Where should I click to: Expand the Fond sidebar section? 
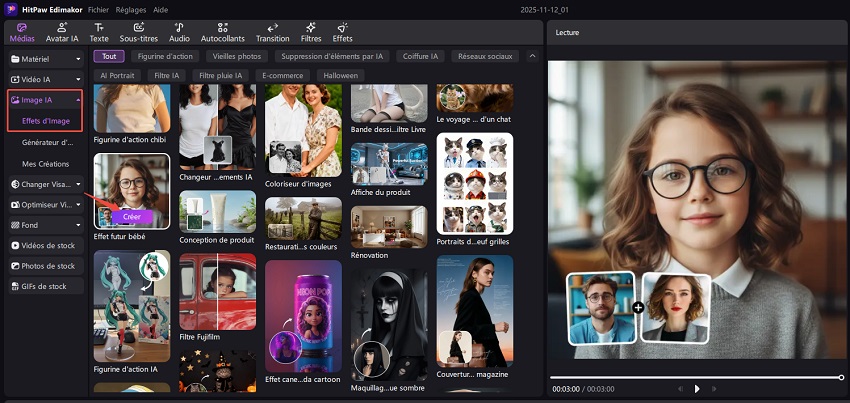tap(45, 225)
